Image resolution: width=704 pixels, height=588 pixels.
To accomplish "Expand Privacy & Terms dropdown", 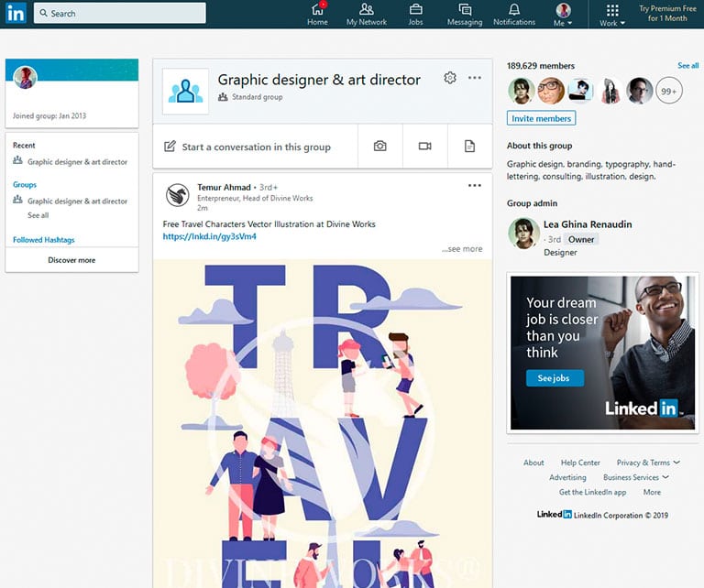I will click(x=648, y=463).
